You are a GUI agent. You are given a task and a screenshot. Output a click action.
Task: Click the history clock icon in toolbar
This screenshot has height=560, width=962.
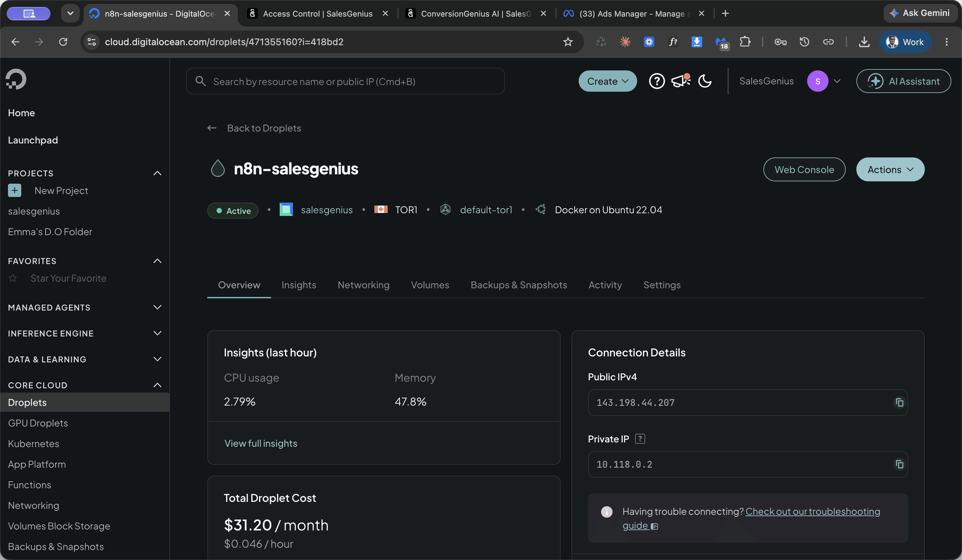point(804,42)
